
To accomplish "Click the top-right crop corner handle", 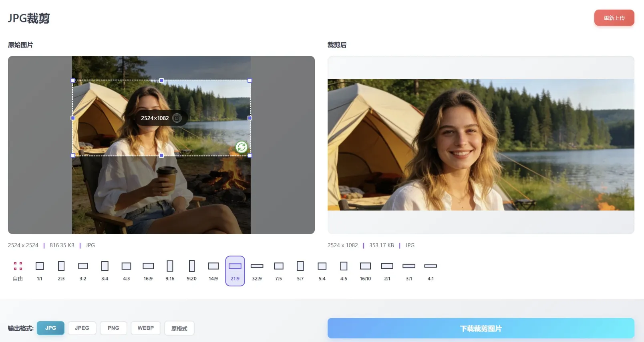I will [250, 80].
